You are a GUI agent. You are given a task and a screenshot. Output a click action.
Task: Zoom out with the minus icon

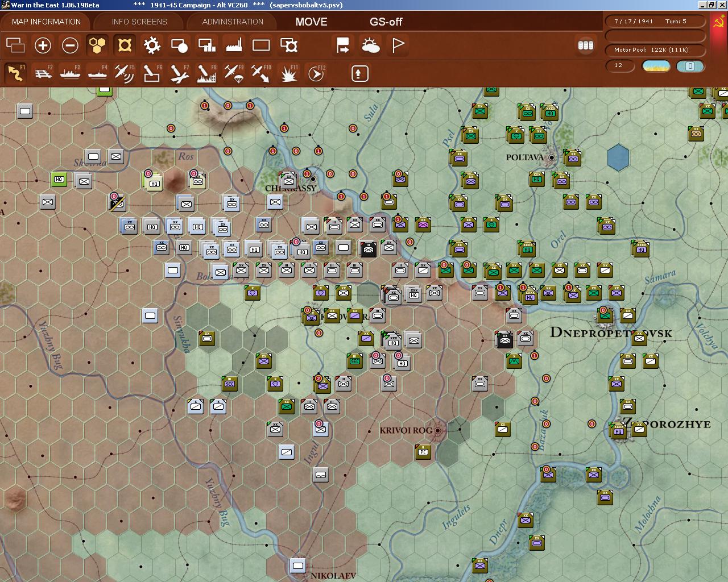coord(70,45)
